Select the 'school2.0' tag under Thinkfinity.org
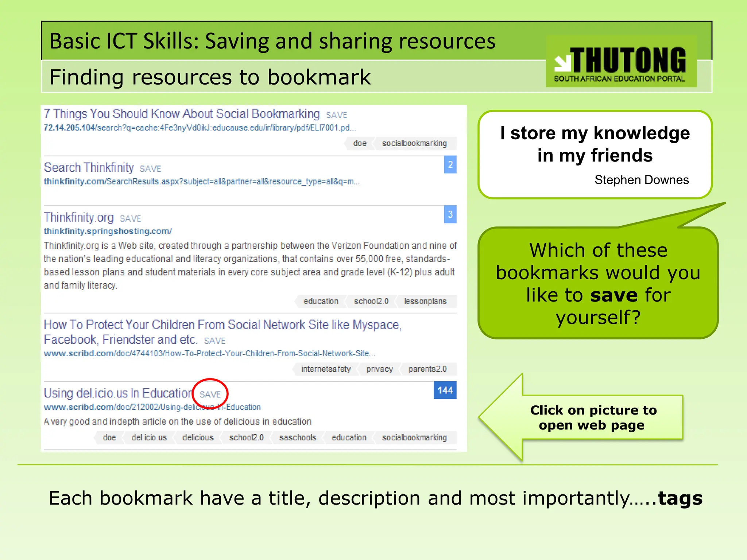This screenshot has height=560, width=747. (371, 302)
